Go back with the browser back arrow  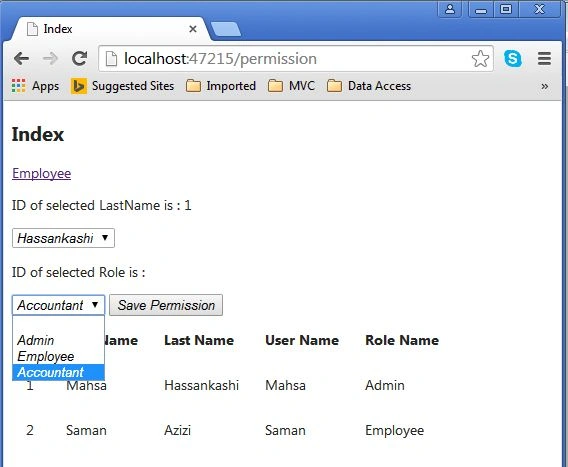[22, 58]
